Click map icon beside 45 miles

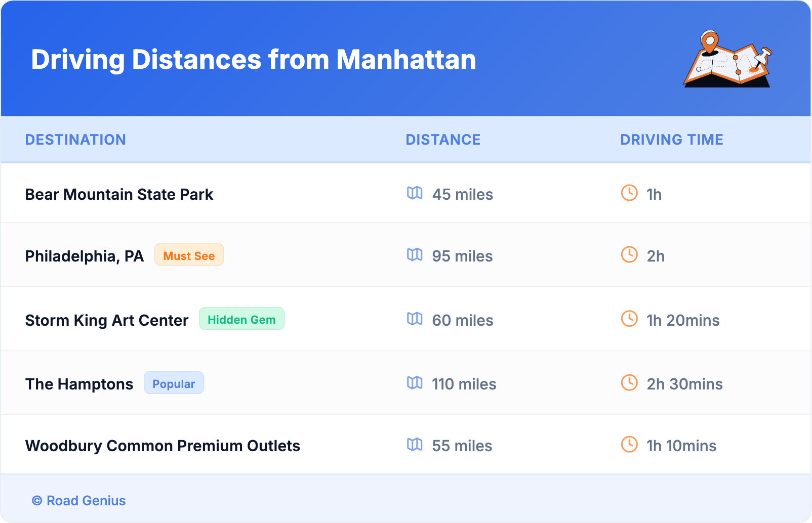[415, 193]
